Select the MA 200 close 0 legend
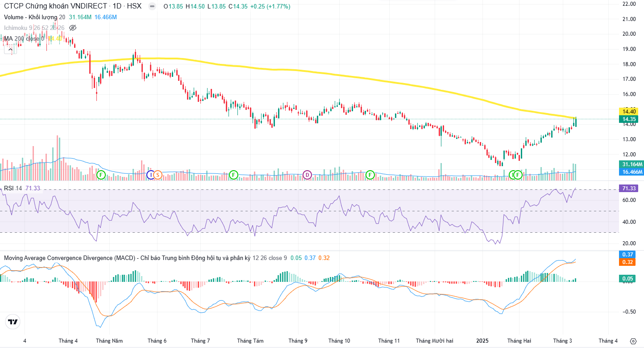 pyautogui.click(x=24, y=39)
